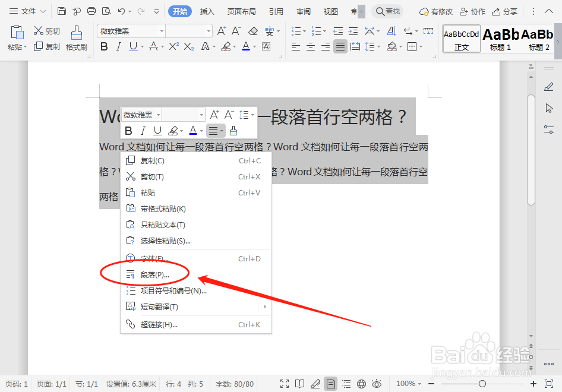Align text left in ribbon

coord(296,46)
